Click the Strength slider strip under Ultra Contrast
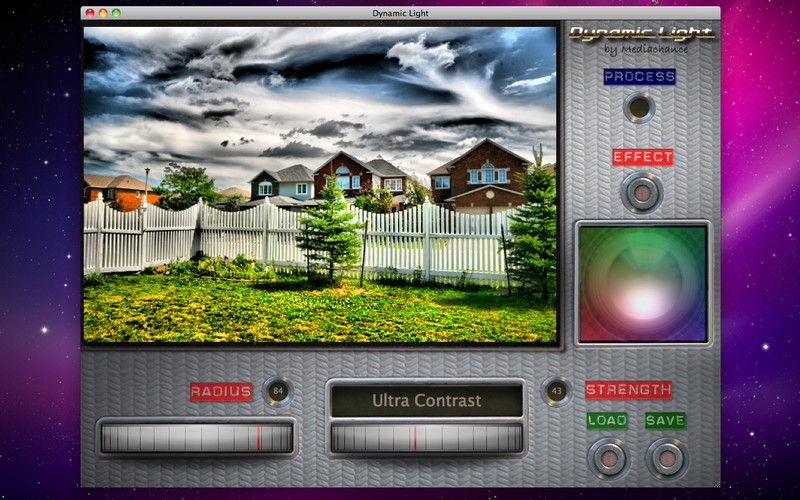The height and width of the screenshot is (500, 800). tap(427, 438)
